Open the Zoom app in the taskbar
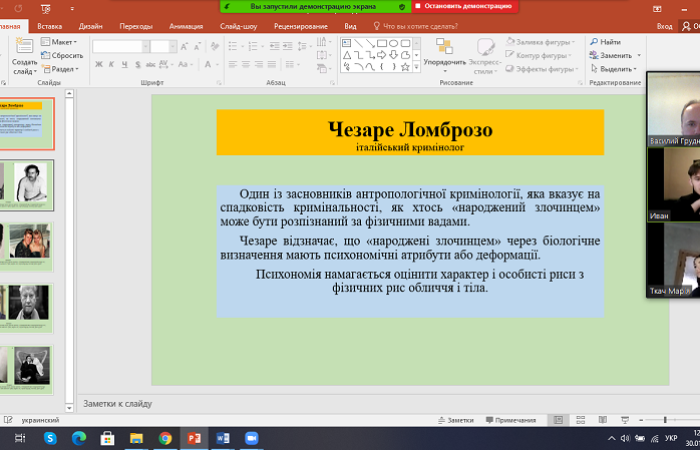Screen dimensions: 700x450 point(251,438)
